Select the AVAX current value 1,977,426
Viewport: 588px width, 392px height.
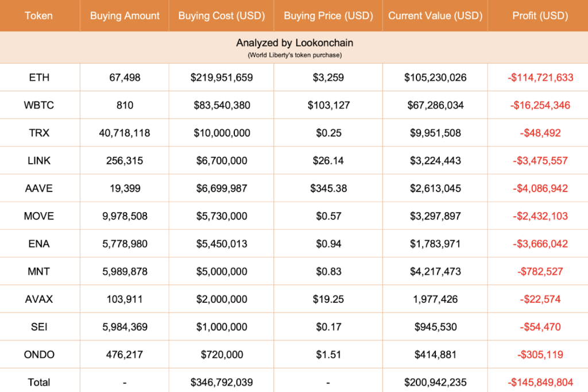(435, 299)
